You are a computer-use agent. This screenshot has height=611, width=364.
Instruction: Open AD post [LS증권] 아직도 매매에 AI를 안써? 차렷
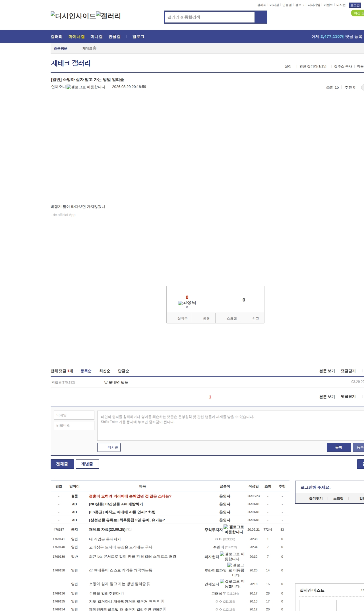click(x=122, y=512)
